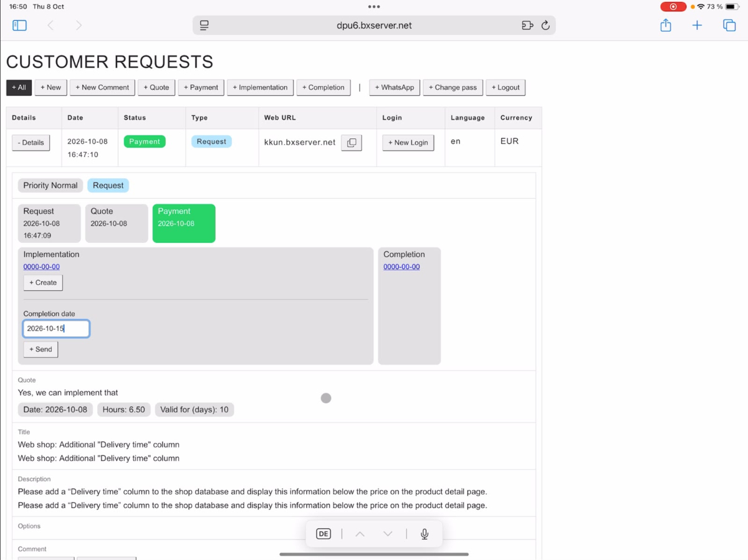
Task: Copy the Web URL with copy icon
Action: [x=352, y=143]
